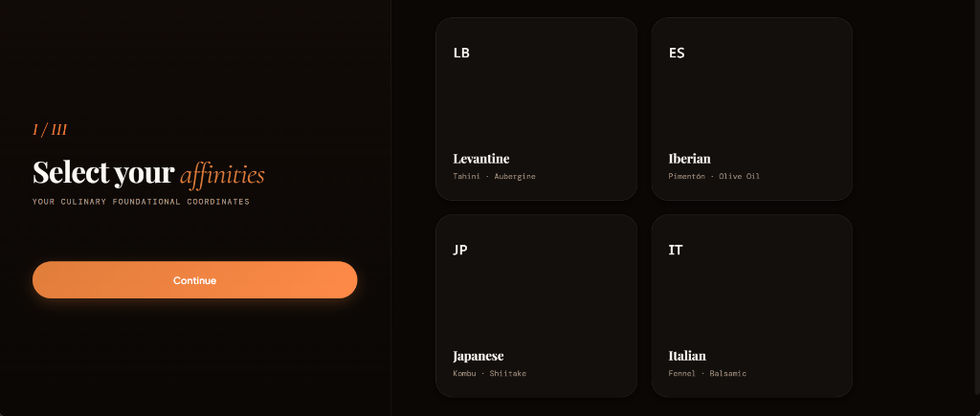Click the 'Tahini · Aubergine' ingredients text
This screenshot has height=416, width=980.
[495, 176]
